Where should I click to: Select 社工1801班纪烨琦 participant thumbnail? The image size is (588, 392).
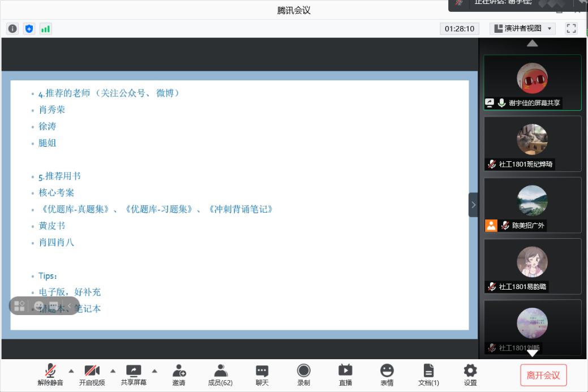tap(532, 143)
